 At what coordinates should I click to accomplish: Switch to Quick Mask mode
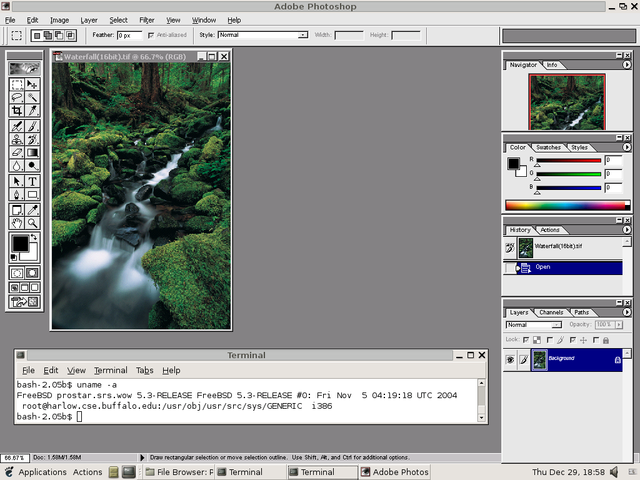pos(32,273)
